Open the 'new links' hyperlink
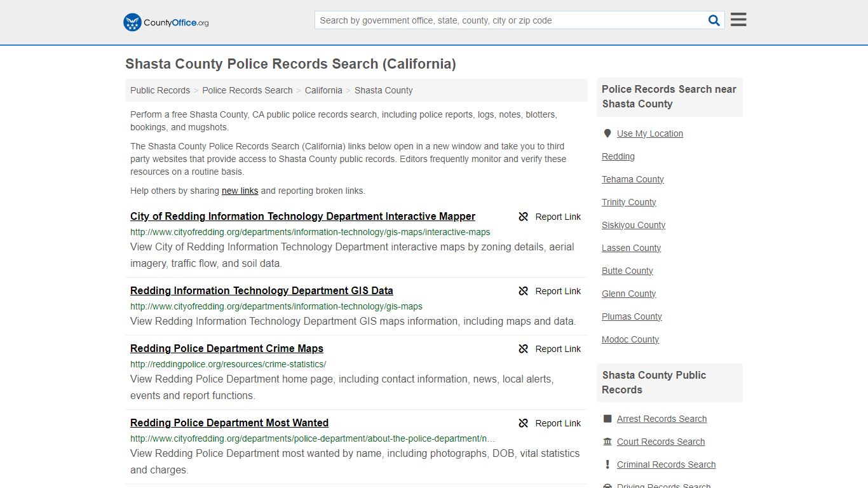868x488 pixels. tap(240, 191)
